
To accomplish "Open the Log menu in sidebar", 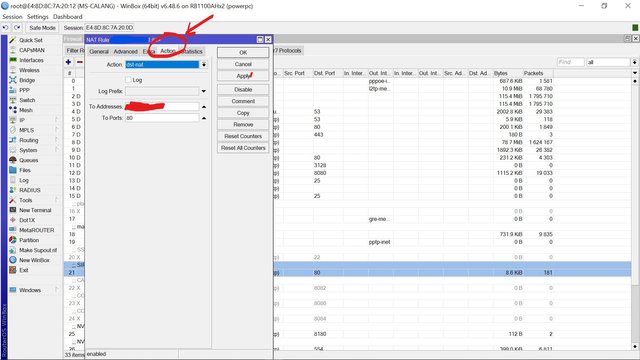I will coord(24,180).
